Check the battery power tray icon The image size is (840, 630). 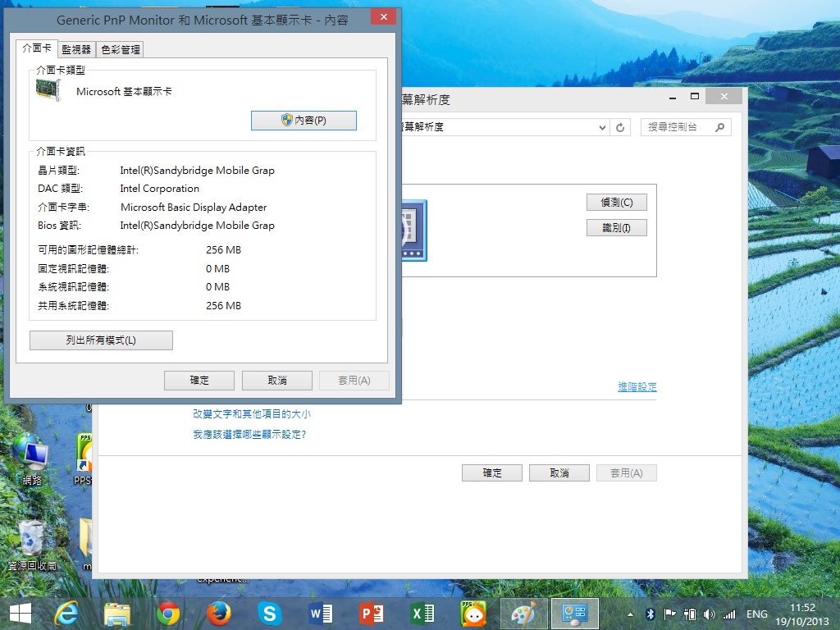tap(690, 614)
